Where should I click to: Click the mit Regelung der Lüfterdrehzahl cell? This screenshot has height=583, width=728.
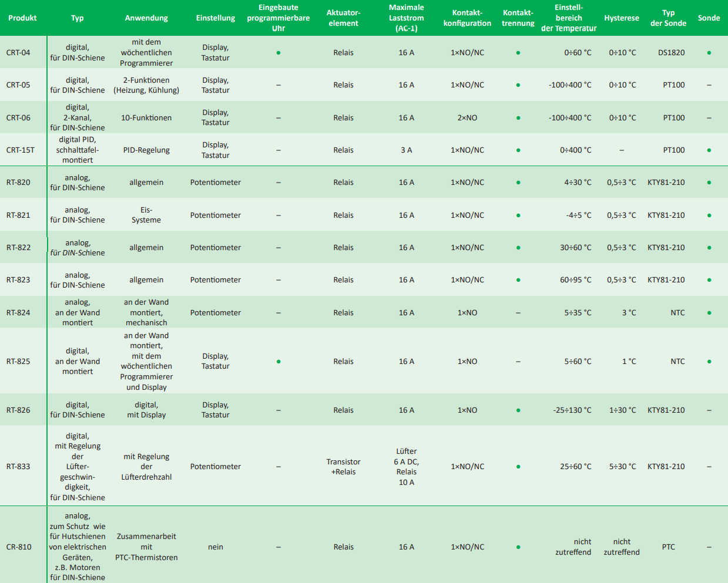coord(146,467)
